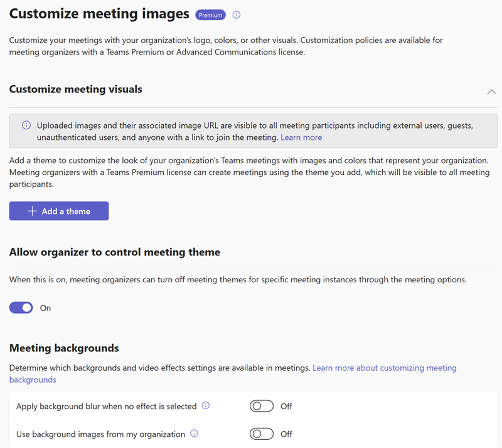The height and width of the screenshot is (448, 502).
Task: Collapse the Customize meeting visuals section
Action: 492,91
